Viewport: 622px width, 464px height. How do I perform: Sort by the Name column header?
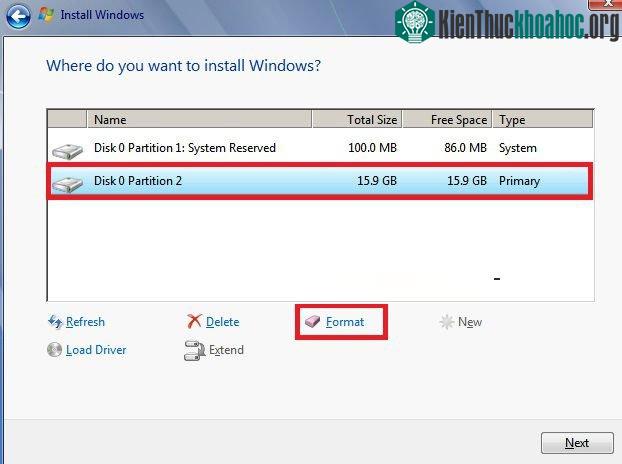pyautogui.click(x=199, y=119)
